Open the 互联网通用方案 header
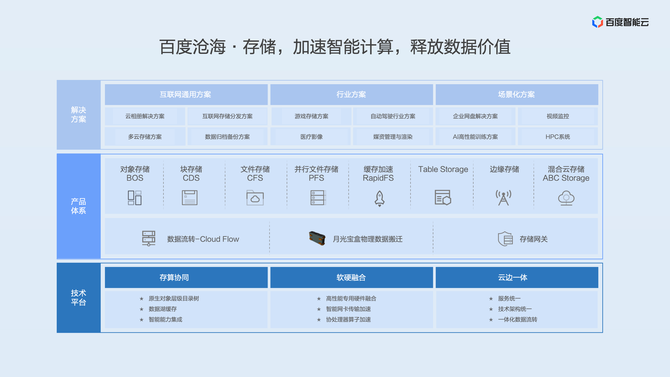The height and width of the screenshot is (377, 670). tap(186, 94)
